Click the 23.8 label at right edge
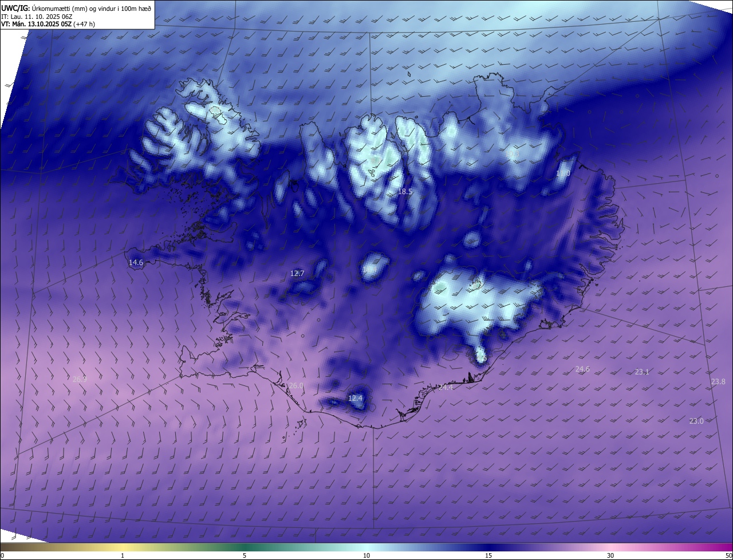The width and height of the screenshot is (733, 560). 718,382
